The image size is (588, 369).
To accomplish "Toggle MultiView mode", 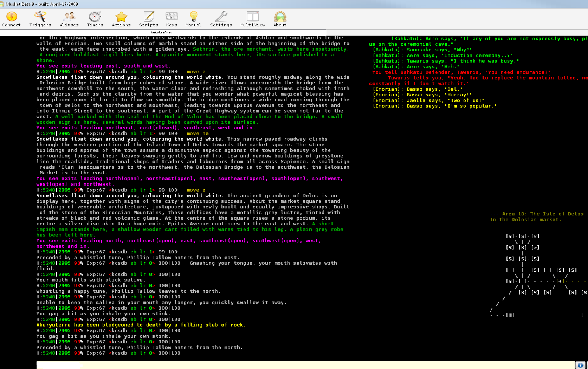I will point(253,19).
